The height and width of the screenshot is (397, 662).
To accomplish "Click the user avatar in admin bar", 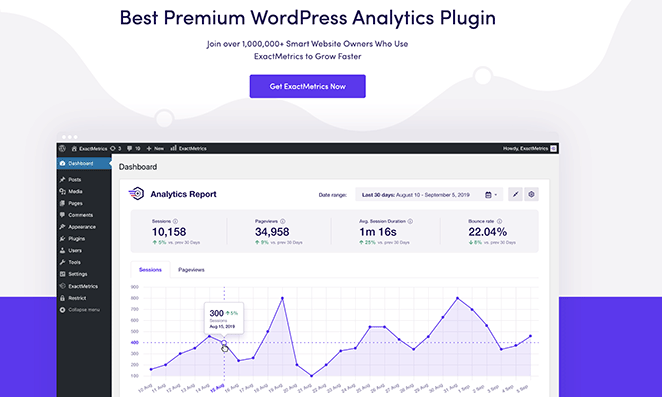I will (553, 148).
